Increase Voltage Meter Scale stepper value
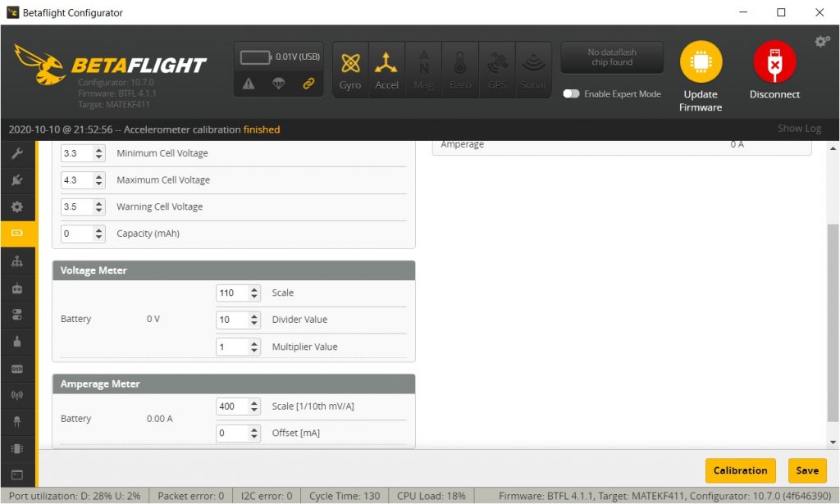Image resolution: width=840 pixels, height=504 pixels. [254, 289]
